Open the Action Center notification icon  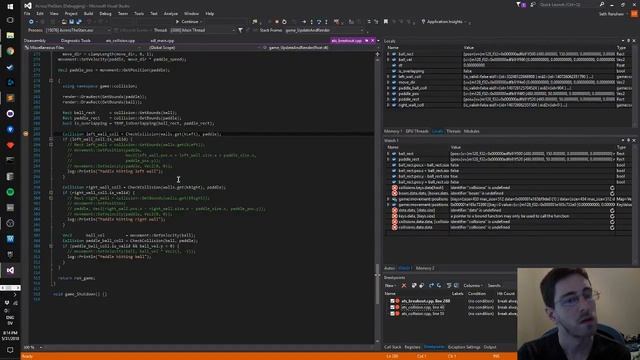[10, 350]
